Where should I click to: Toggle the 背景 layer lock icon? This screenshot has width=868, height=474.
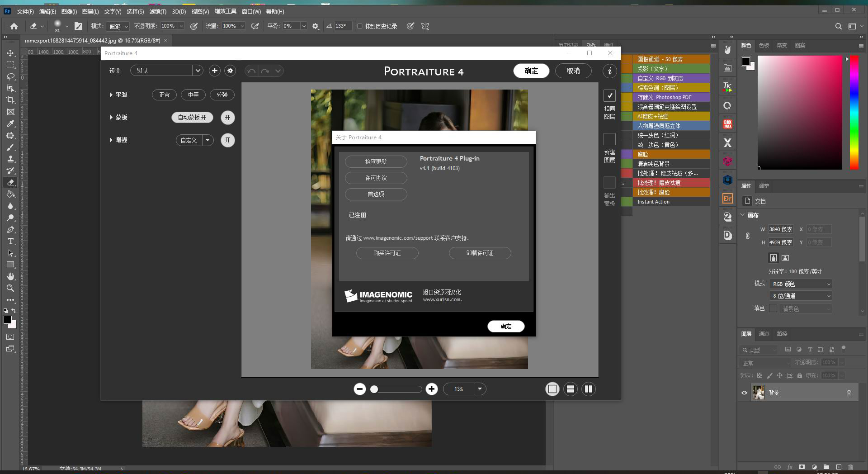pyautogui.click(x=849, y=393)
